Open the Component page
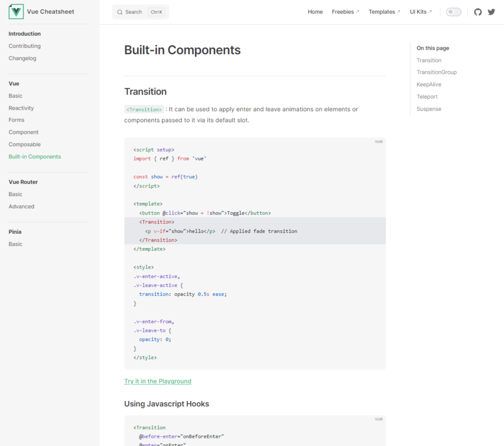This screenshot has width=504, height=446. tap(23, 132)
